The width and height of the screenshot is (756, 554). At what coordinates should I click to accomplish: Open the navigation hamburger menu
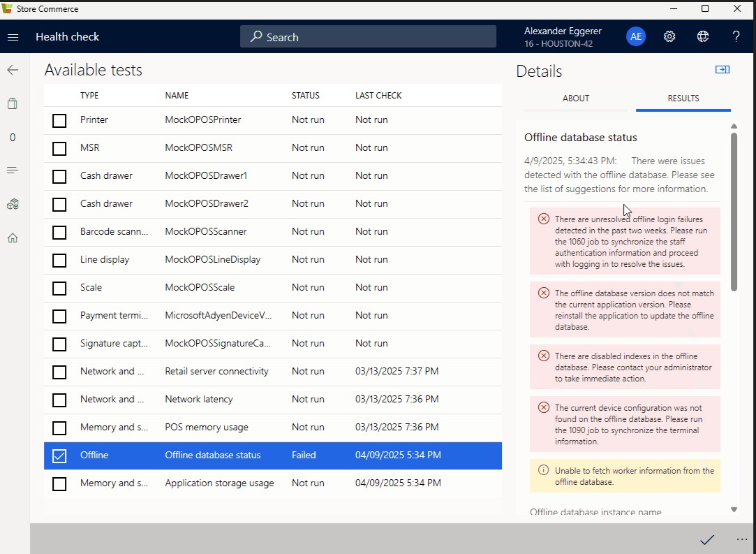13,36
